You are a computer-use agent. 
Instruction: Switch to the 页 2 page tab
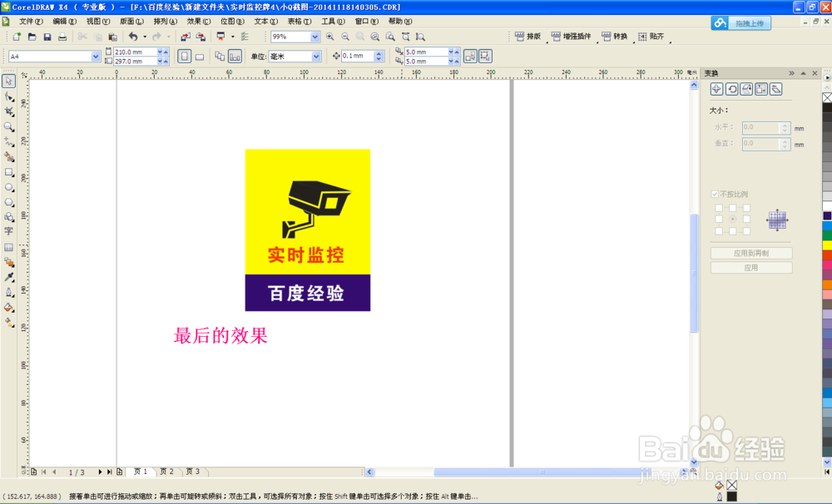point(166,471)
